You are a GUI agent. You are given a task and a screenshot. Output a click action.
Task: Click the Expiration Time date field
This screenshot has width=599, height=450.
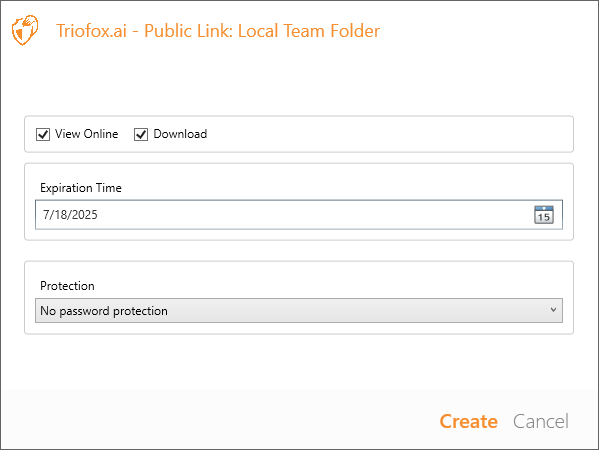pos(299,215)
